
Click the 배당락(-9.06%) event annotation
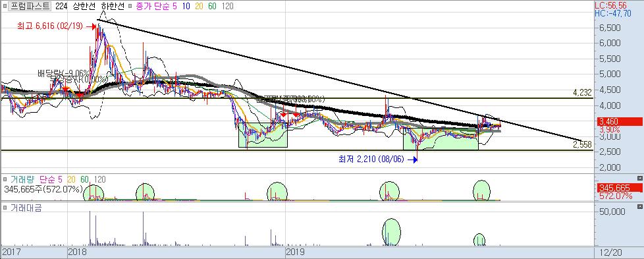(63, 73)
